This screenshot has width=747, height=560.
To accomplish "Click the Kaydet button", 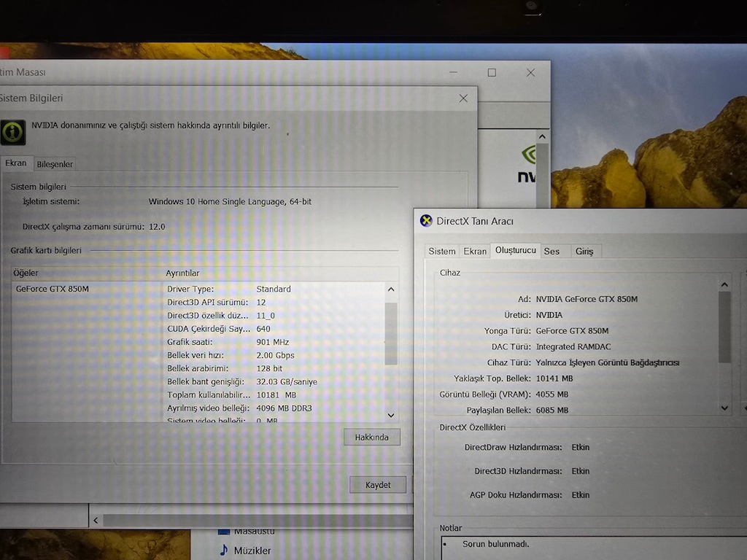I will [378, 485].
